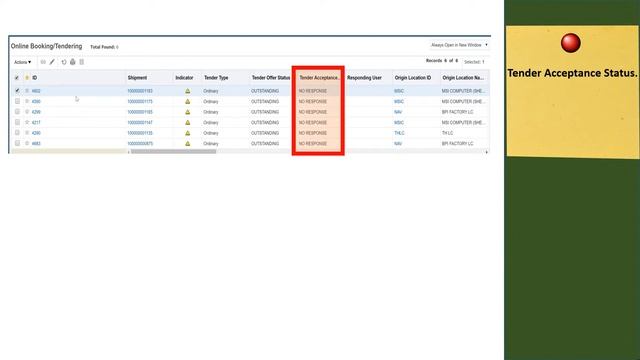Click the print toolbar icon
640x360 pixels.
point(73,62)
